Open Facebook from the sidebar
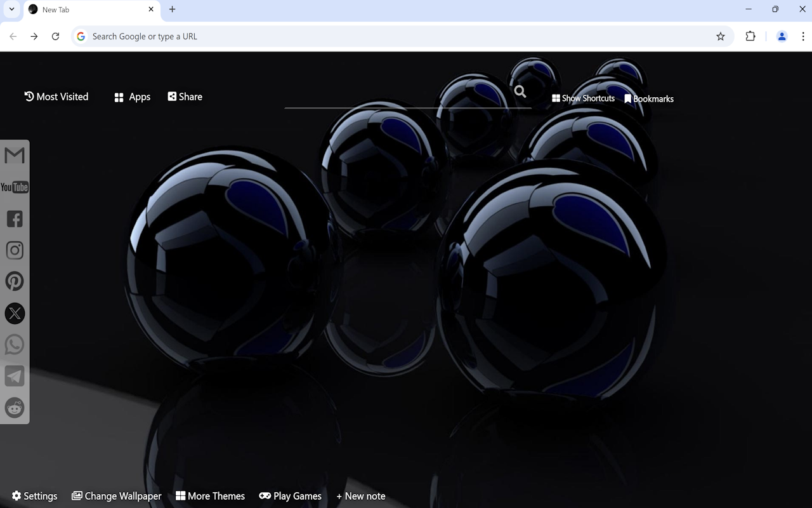 click(15, 219)
